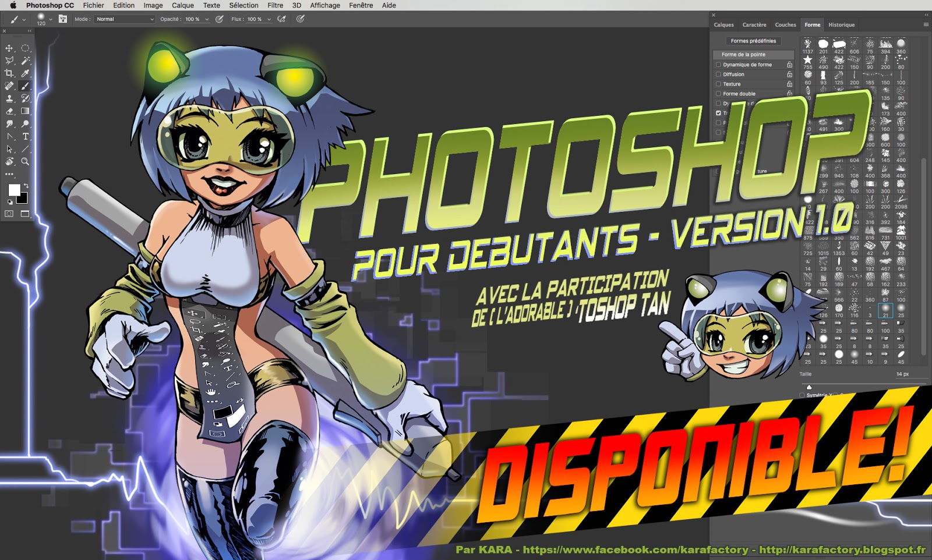Toggle the brush panel from options bar

tap(63, 19)
